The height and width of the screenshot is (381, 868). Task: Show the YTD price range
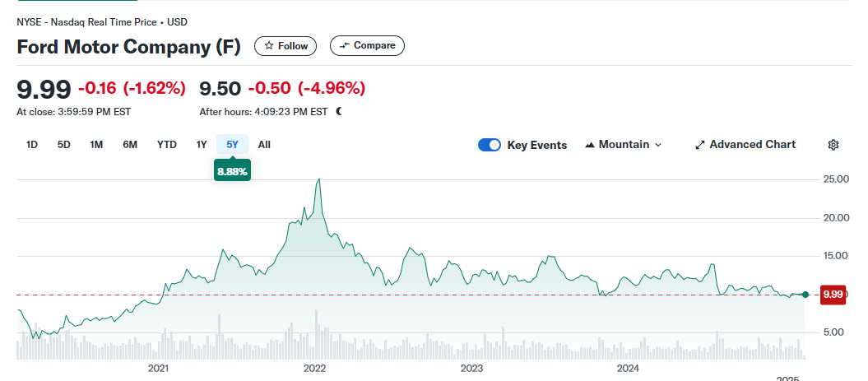click(167, 145)
